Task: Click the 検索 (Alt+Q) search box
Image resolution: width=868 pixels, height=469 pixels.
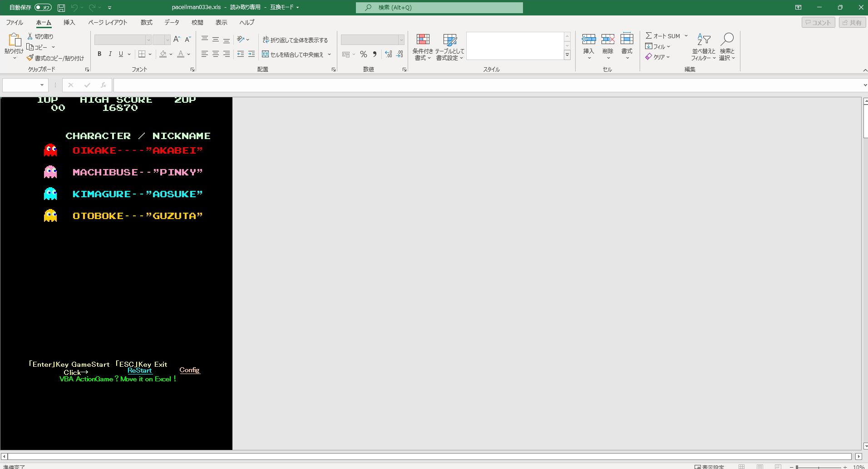Action: pyautogui.click(x=439, y=7)
